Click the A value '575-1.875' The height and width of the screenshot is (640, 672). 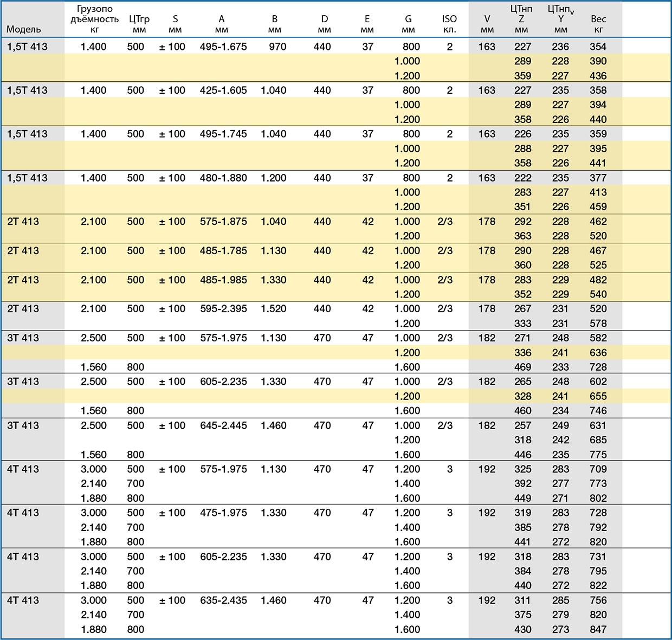point(223,222)
